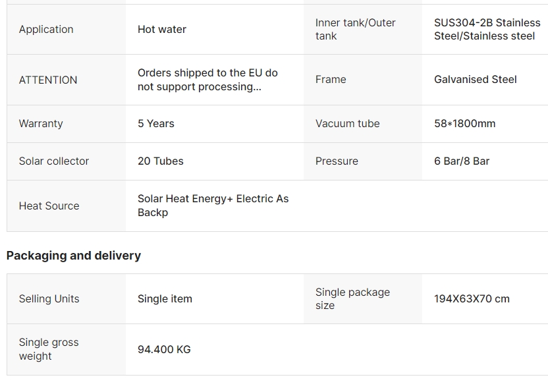Click the Application label cell

click(x=46, y=29)
